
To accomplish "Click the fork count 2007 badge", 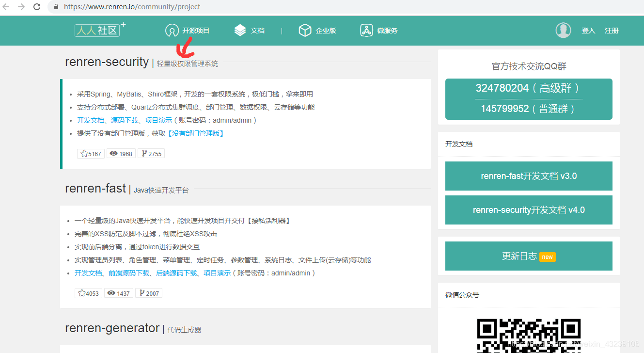I will [x=149, y=293].
